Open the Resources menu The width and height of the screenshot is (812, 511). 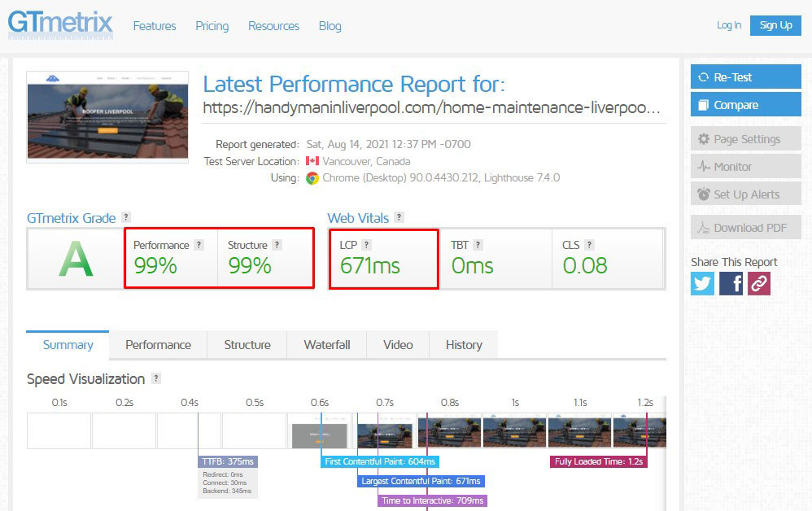pos(273,26)
